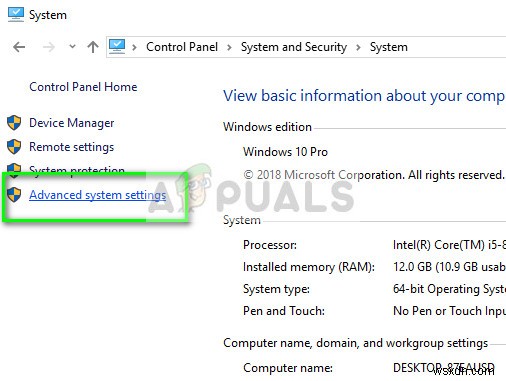Open Advanced system settings link
Image resolution: width=506 pixels, height=381 pixels.
(x=98, y=195)
